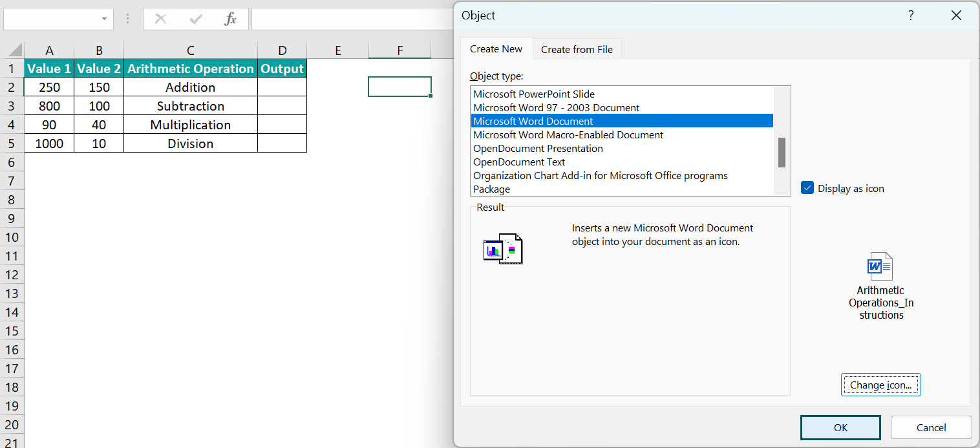Select column B header
Image resolution: width=980 pixels, height=448 pixels.
coord(99,50)
